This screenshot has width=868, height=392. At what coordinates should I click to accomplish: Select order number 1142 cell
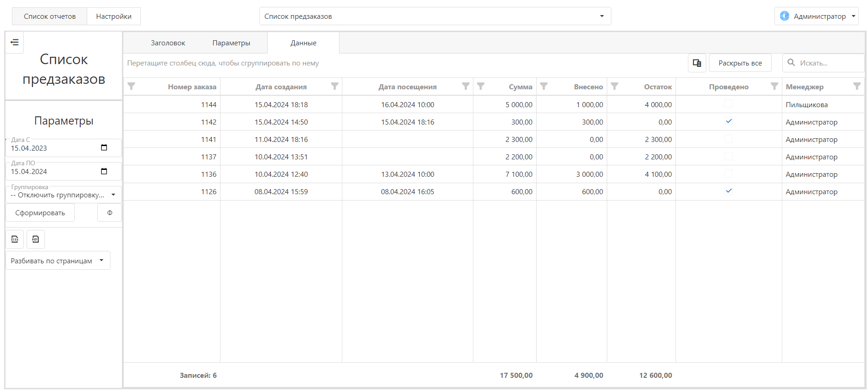pos(172,122)
